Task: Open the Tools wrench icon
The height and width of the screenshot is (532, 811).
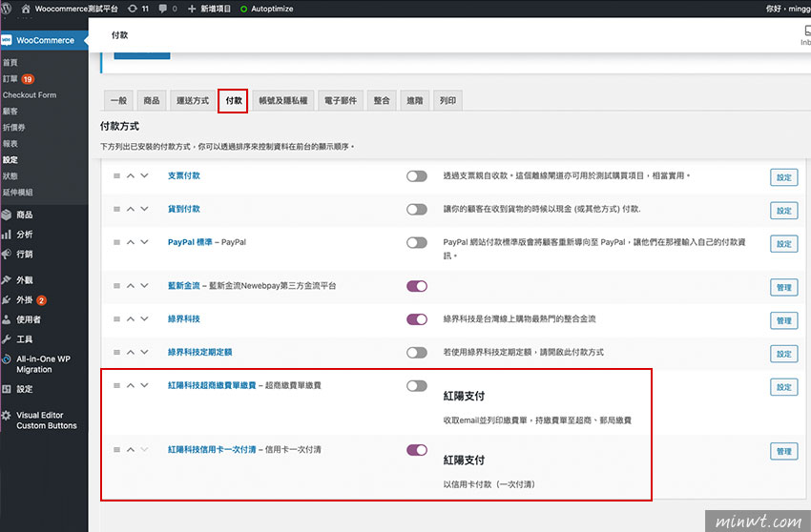Action: pyautogui.click(x=7, y=339)
